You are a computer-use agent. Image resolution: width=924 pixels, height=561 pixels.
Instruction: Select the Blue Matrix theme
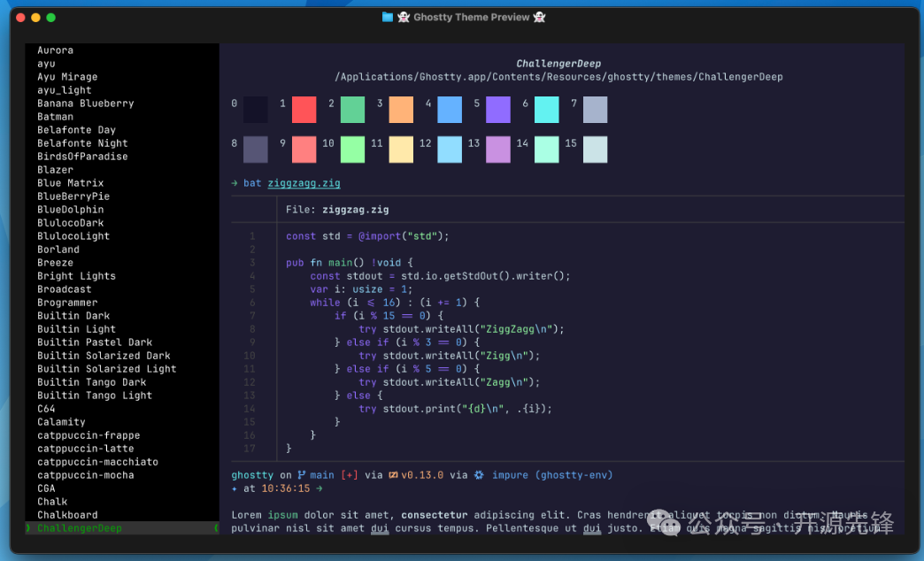(70, 182)
